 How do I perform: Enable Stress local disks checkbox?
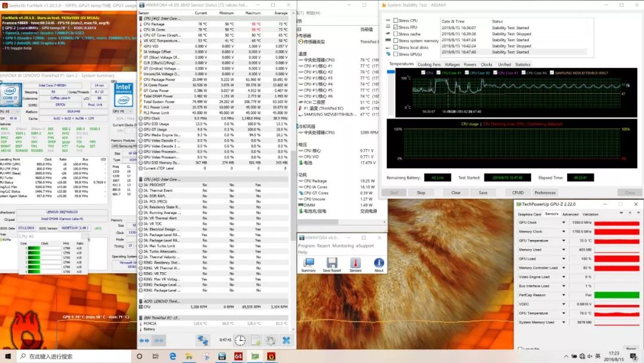pos(395,47)
